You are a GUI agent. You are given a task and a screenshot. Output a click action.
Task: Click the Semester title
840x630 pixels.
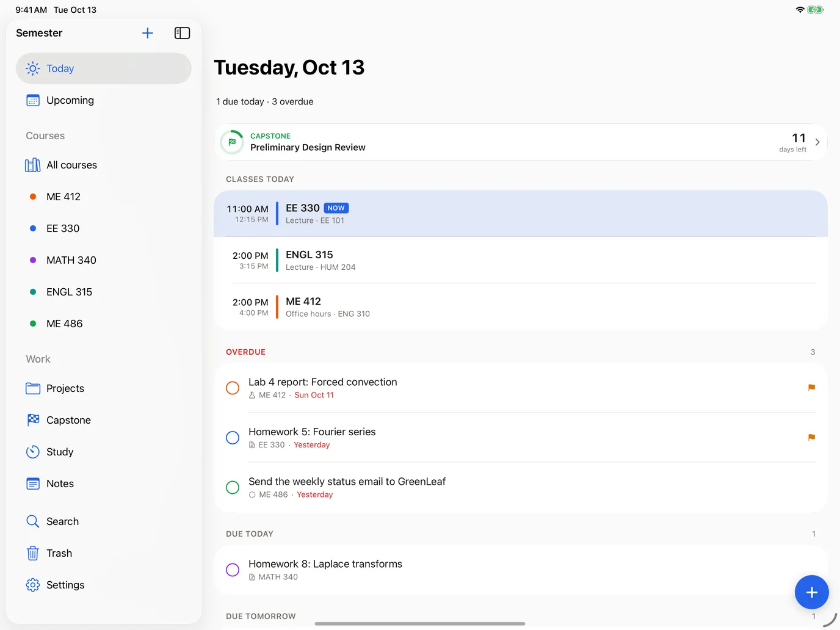39,33
